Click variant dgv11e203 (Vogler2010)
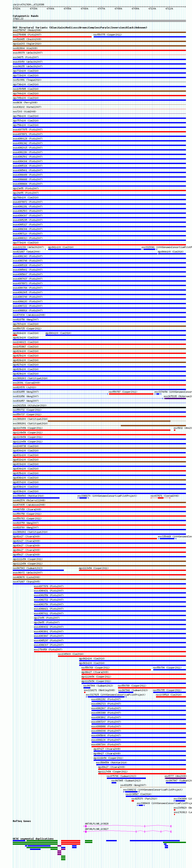This screenshot has height=868, width=192. coord(27,44)
